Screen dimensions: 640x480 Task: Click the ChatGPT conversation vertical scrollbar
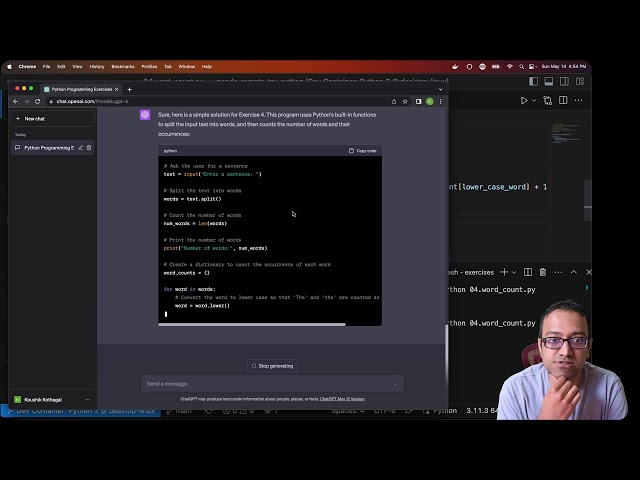coord(446,356)
